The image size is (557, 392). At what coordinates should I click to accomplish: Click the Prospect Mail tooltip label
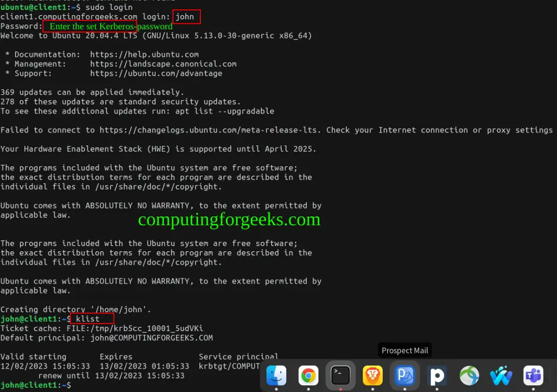pos(405,350)
